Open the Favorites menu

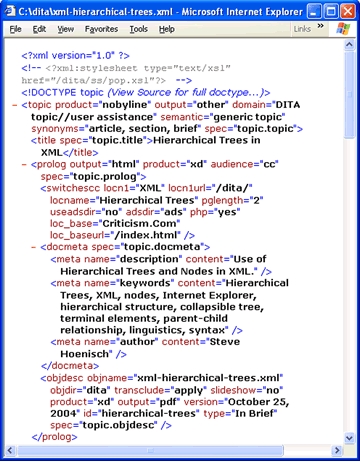(x=101, y=29)
